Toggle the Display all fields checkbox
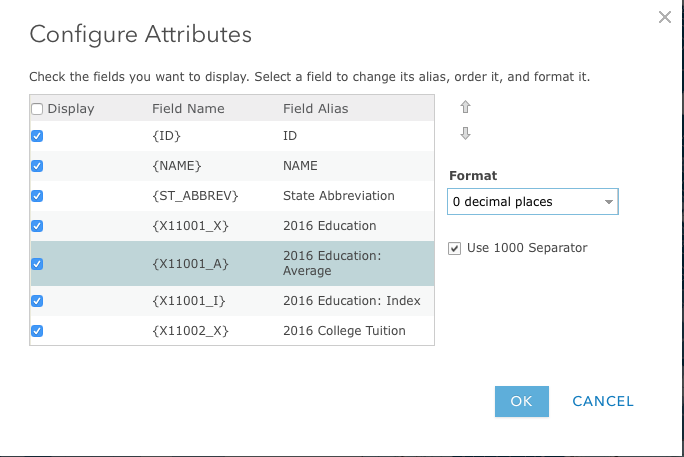The width and height of the screenshot is (684, 457). click(37, 109)
